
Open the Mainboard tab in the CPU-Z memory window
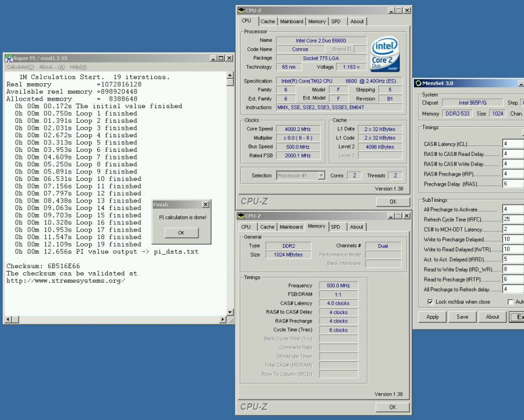click(x=291, y=227)
